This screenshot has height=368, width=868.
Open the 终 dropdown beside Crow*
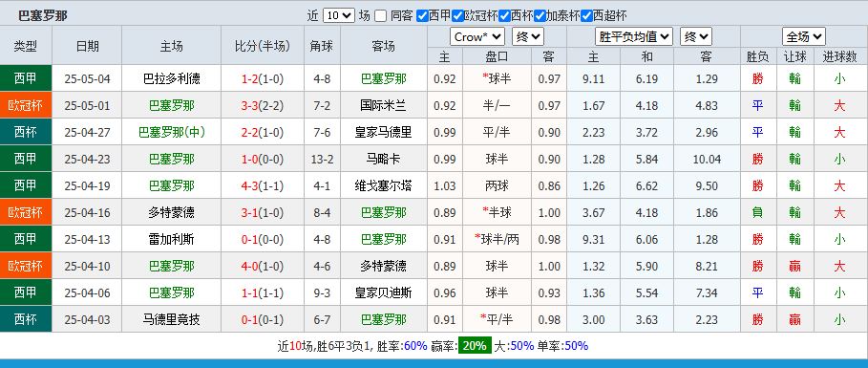pyautogui.click(x=528, y=37)
